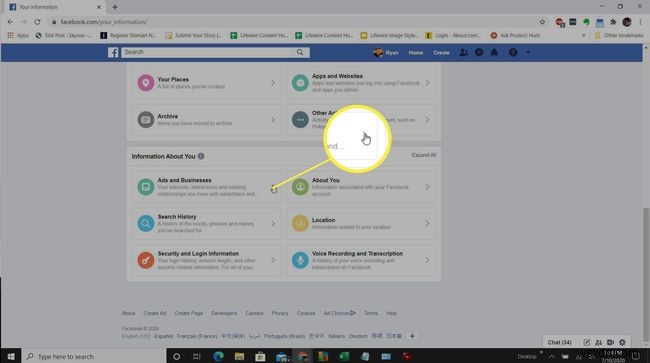Open Quick Help question icon
The height and width of the screenshot is (363, 650).
coord(513,52)
